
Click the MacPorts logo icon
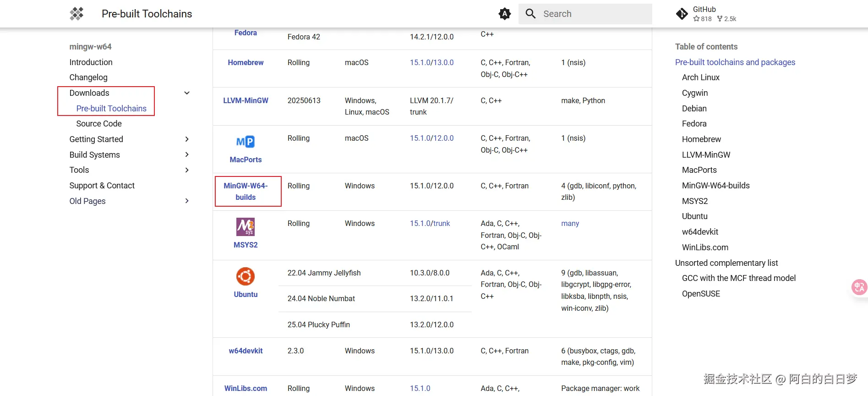tap(246, 142)
